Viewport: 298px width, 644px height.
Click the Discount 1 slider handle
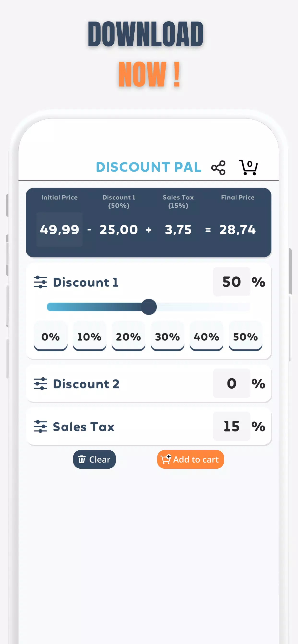tap(149, 307)
